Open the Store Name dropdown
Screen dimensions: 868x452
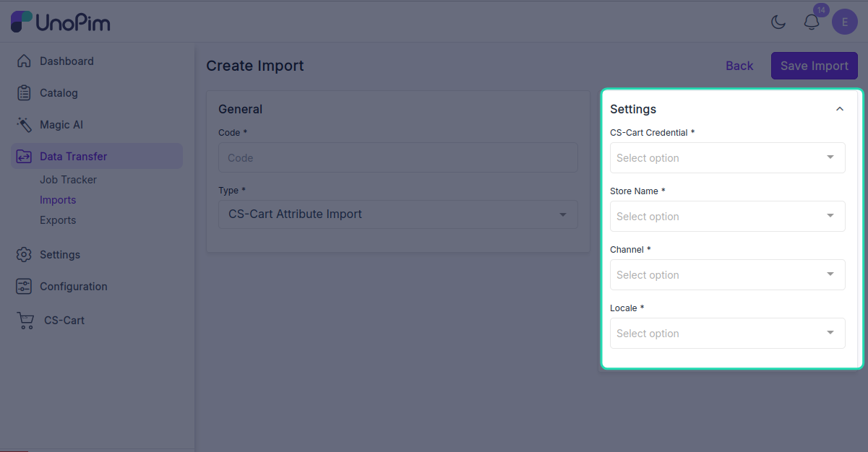[x=728, y=216]
